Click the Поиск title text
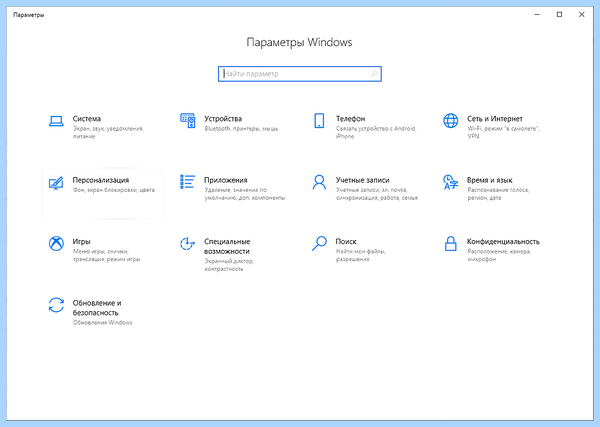 click(x=346, y=241)
